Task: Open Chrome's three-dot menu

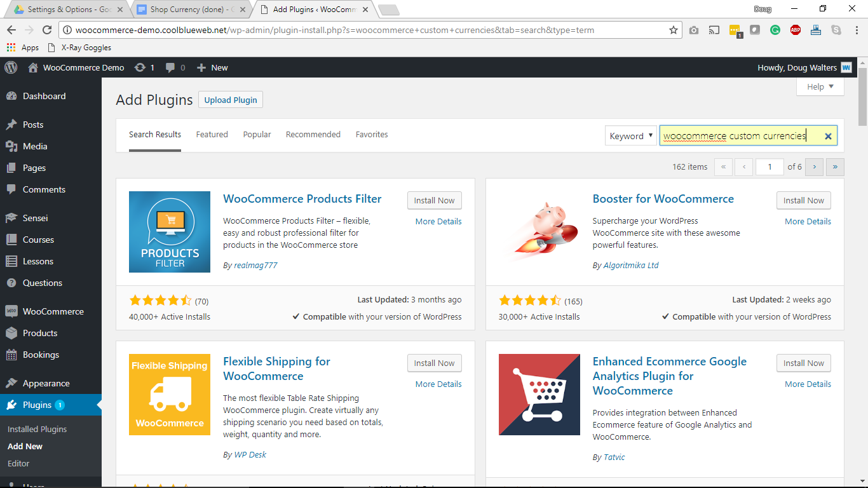Action: pos(858,30)
